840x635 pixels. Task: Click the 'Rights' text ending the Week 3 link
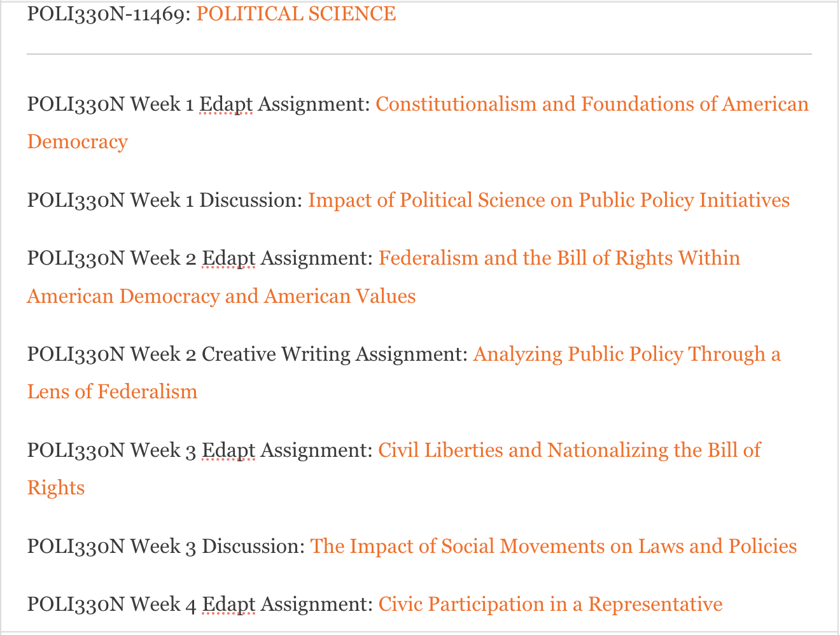[x=56, y=488]
